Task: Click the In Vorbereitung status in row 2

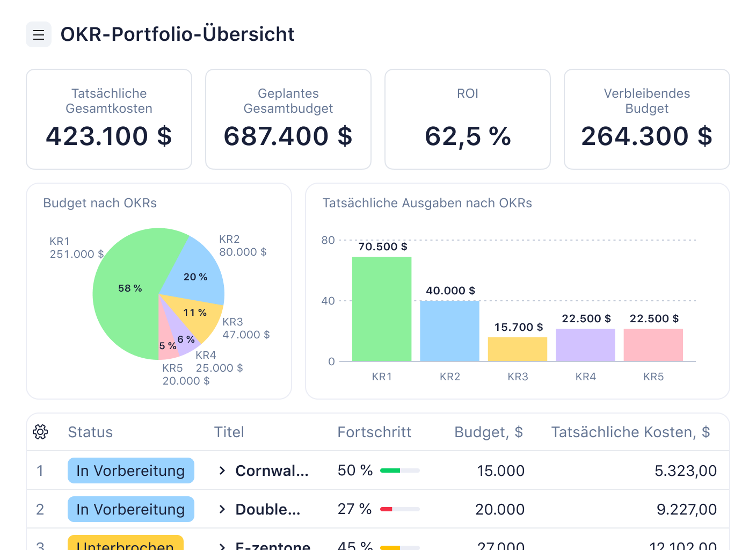Action: point(130,509)
